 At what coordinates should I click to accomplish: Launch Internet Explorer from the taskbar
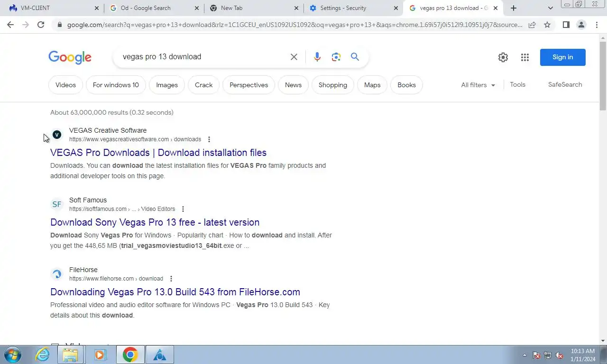43,355
